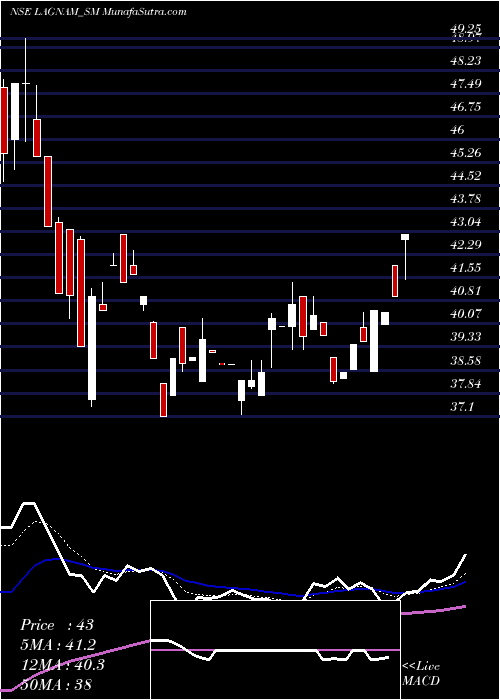Screen dimensions: 500x700
Task: Click the latest white candlestick near 42.29
Action: point(405,257)
